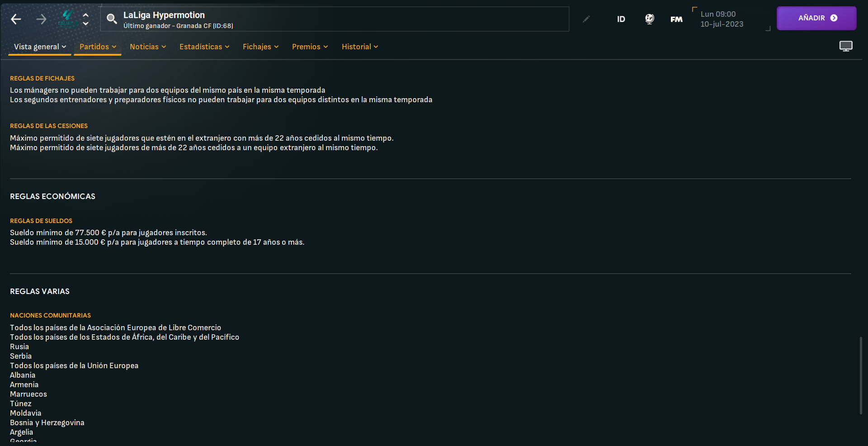The height and width of the screenshot is (446, 868).
Task: Click the line 'Sueldo mínimo de 77.500 €'
Action: pos(108,232)
